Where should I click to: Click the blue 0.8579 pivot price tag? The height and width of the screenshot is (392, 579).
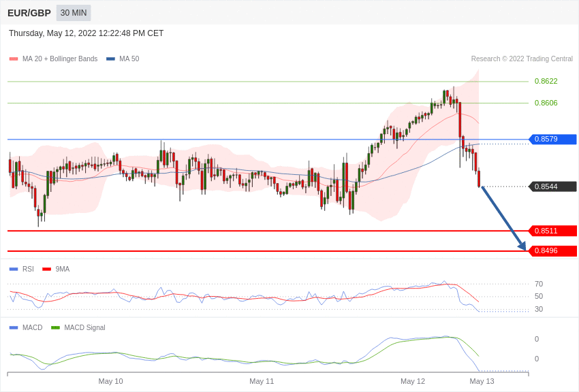[x=553, y=139]
